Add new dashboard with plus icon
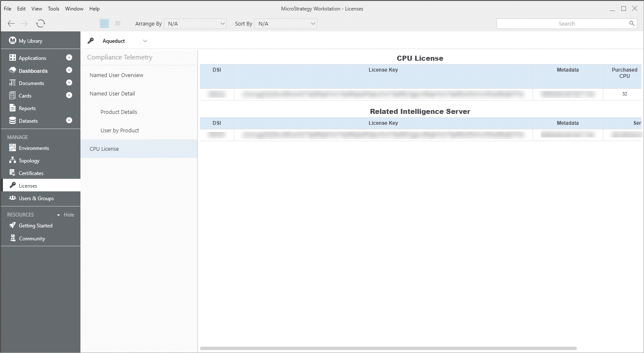The height and width of the screenshot is (353, 644). click(69, 70)
